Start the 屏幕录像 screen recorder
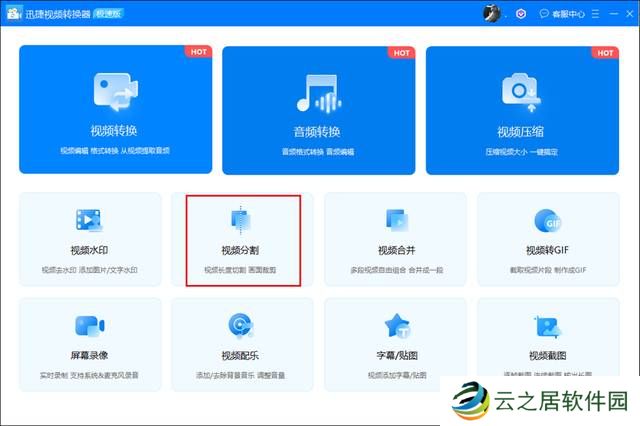Image resolution: width=640 pixels, height=426 pixels. coord(90,327)
